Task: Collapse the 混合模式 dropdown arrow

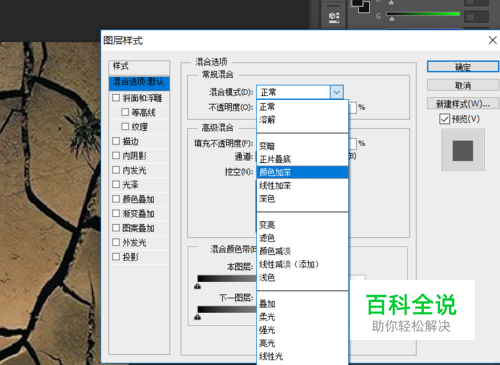Action: (x=337, y=92)
